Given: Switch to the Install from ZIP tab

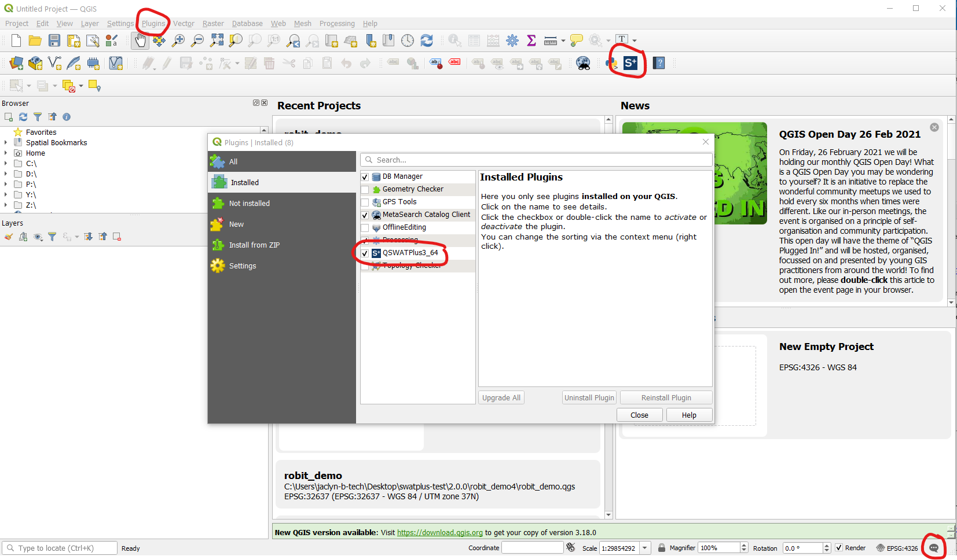Looking at the screenshot, I should [254, 245].
